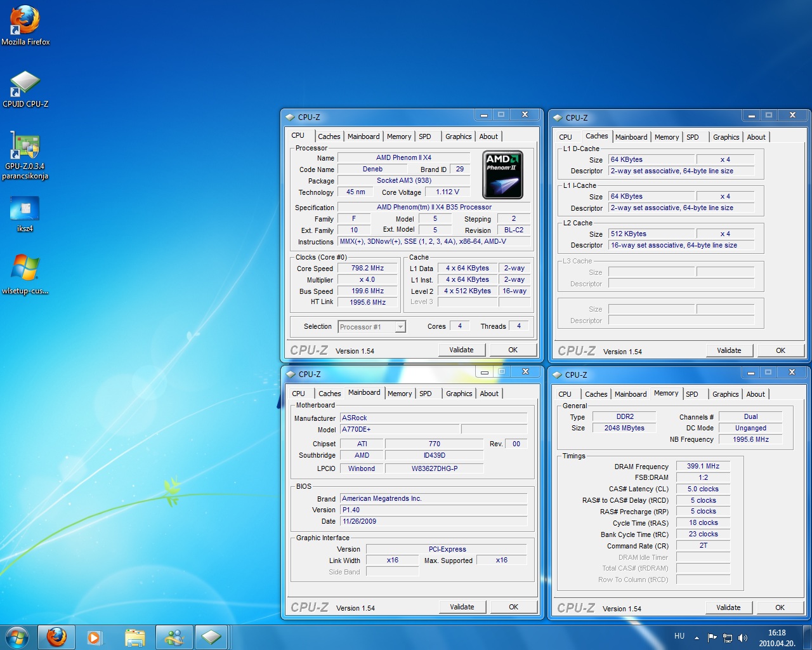
Task: Switch to Mainboard tab in CPU window
Action: pyautogui.click(x=363, y=136)
